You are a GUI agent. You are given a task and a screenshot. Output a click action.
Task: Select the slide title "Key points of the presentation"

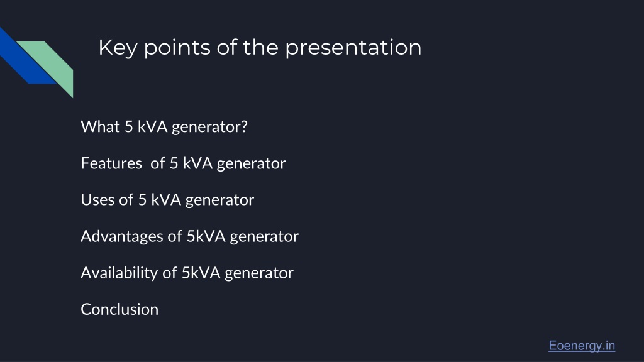pyautogui.click(x=260, y=48)
